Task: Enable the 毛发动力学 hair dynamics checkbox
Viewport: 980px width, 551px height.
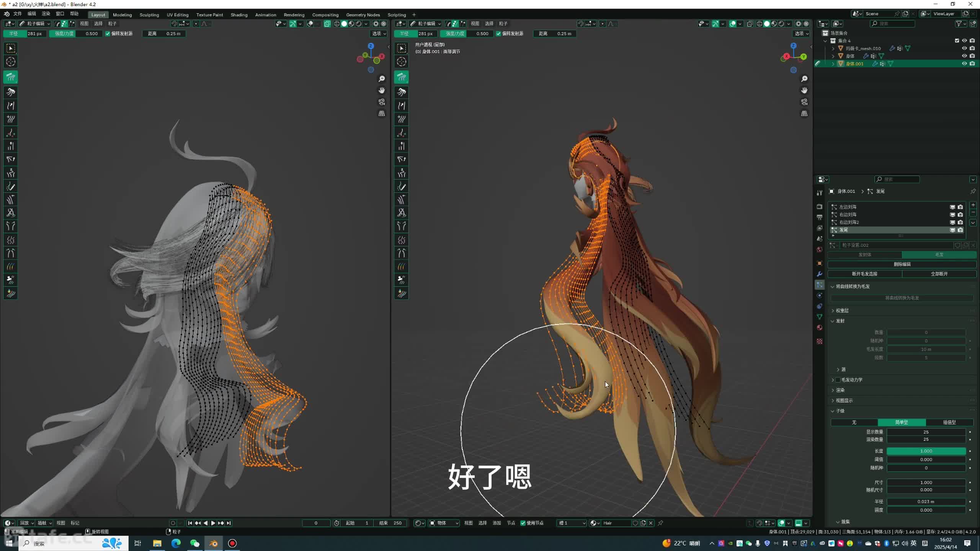Action: pyautogui.click(x=838, y=380)
